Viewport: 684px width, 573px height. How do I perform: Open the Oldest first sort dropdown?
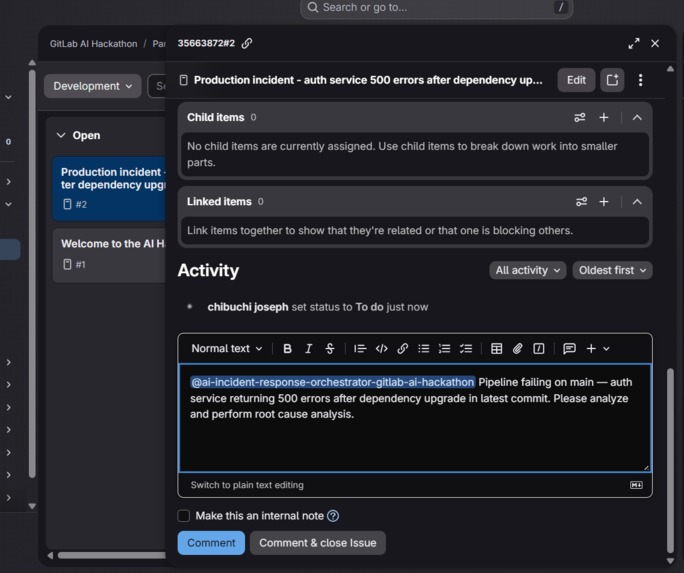[x=612, y=270]
